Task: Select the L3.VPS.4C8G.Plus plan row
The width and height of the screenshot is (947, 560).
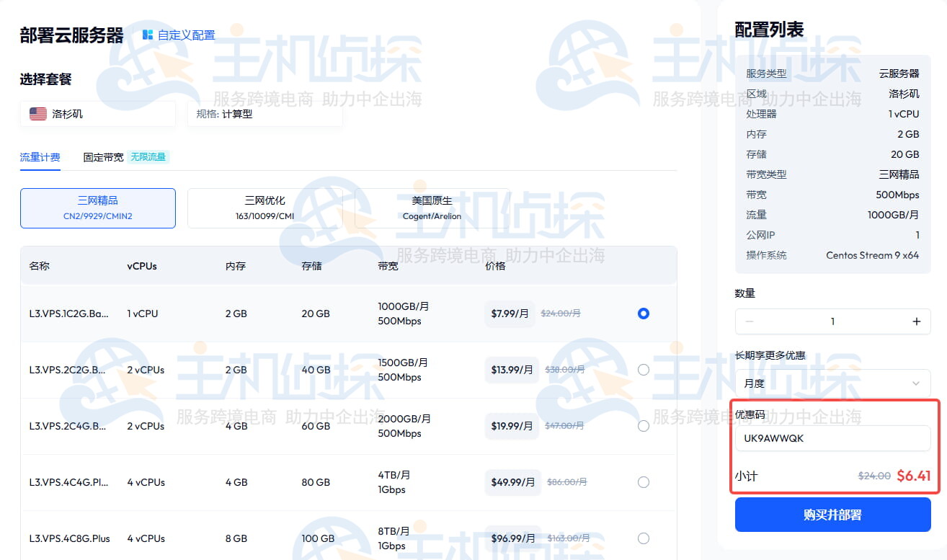Action: [x=324, y=538]
